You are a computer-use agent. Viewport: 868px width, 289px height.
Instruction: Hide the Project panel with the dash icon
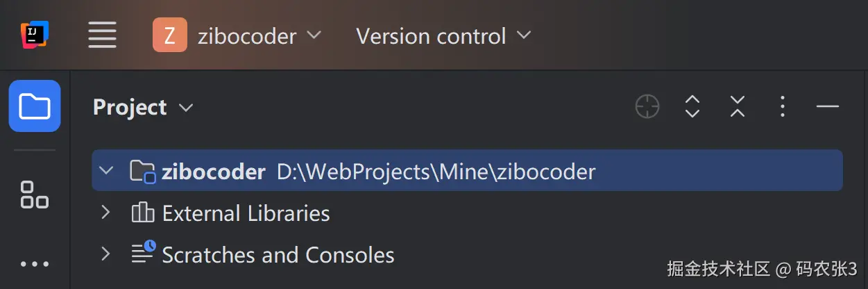[x=827, y=107]
